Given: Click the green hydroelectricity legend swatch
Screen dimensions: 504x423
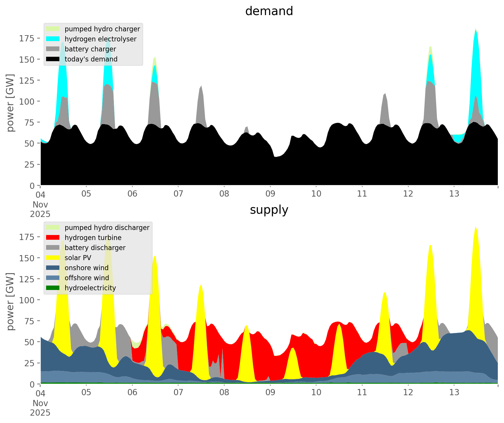Looking at the screenshot, I should pyautogui.click(x=53, y=288).
